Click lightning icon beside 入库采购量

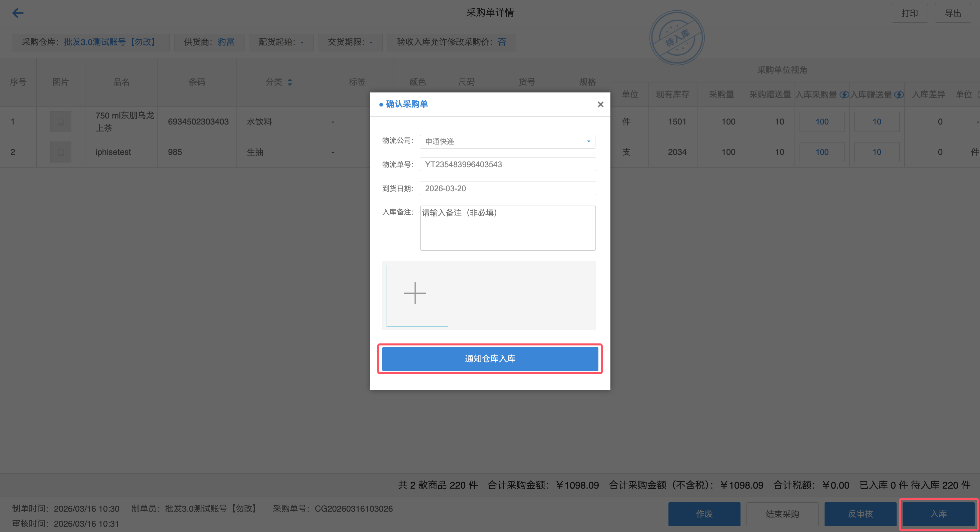[x=844, y=94]
